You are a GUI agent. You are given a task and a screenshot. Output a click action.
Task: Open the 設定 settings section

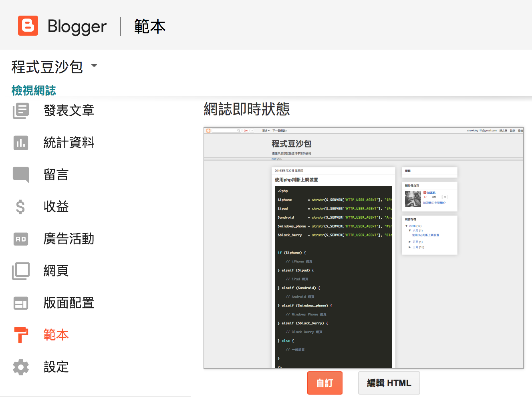pos(56,367)
